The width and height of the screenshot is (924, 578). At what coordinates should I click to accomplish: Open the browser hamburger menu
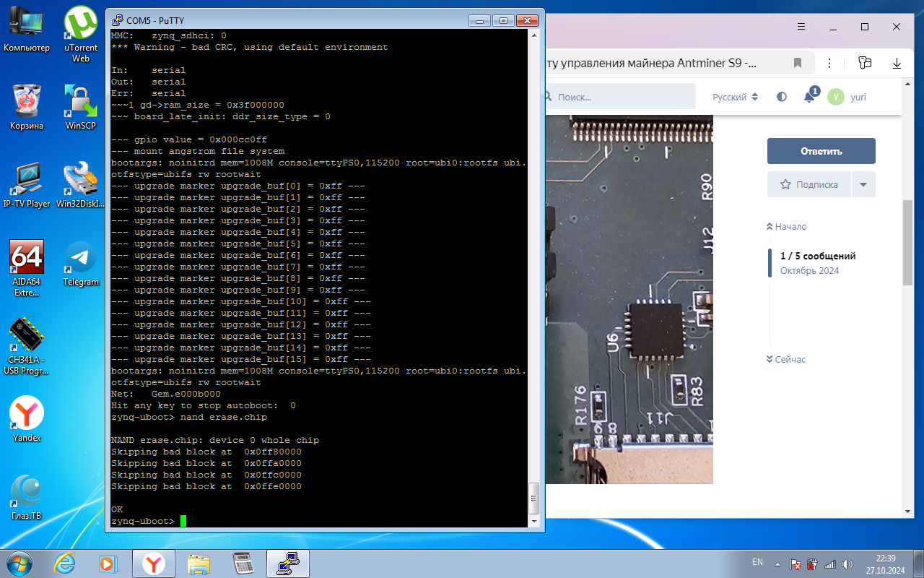point(801,27)
